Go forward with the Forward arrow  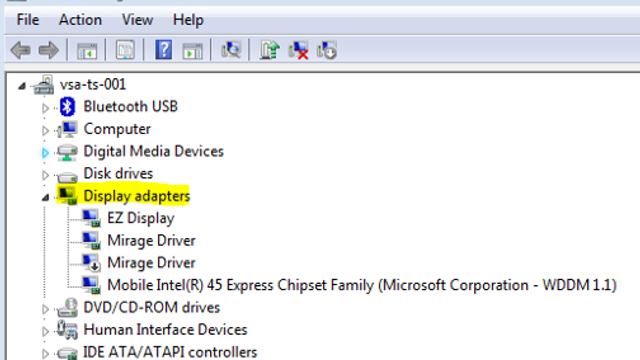49,50
